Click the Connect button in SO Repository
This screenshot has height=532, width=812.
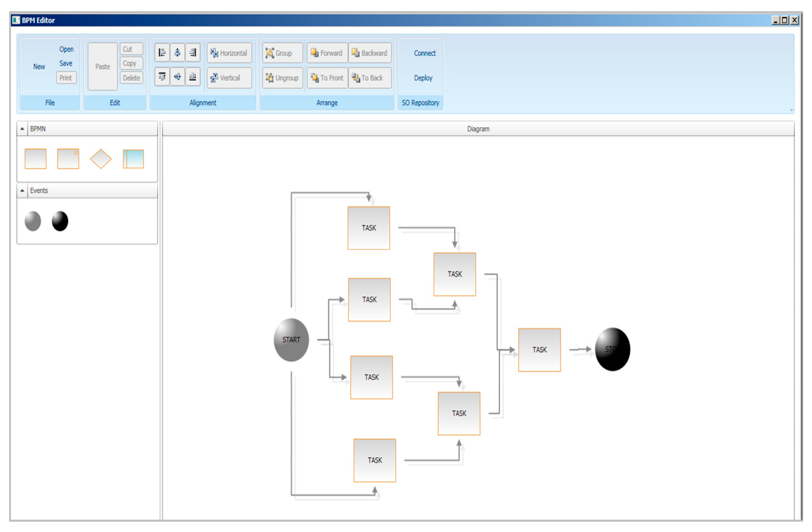pos(425,53)
